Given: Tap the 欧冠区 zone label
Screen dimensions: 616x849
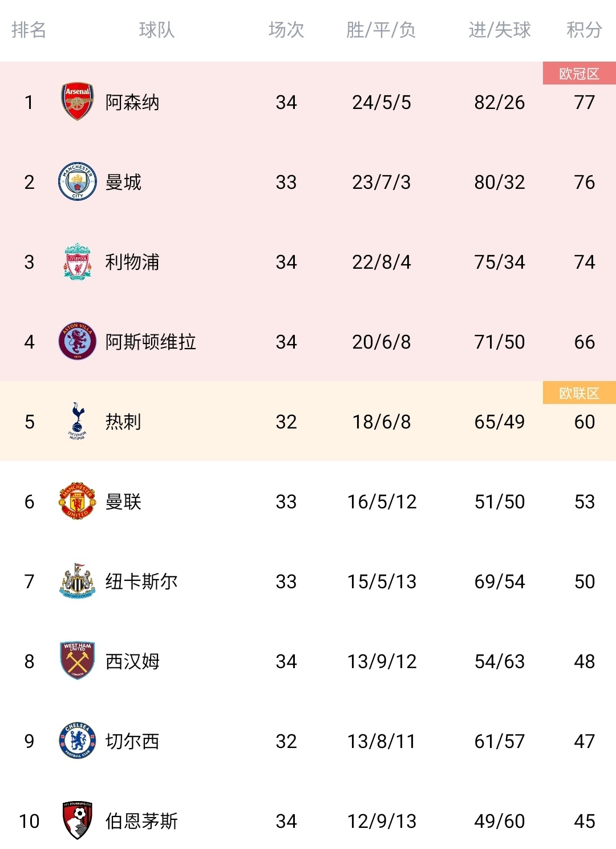Looking at the screenshot, I should 579,74.
